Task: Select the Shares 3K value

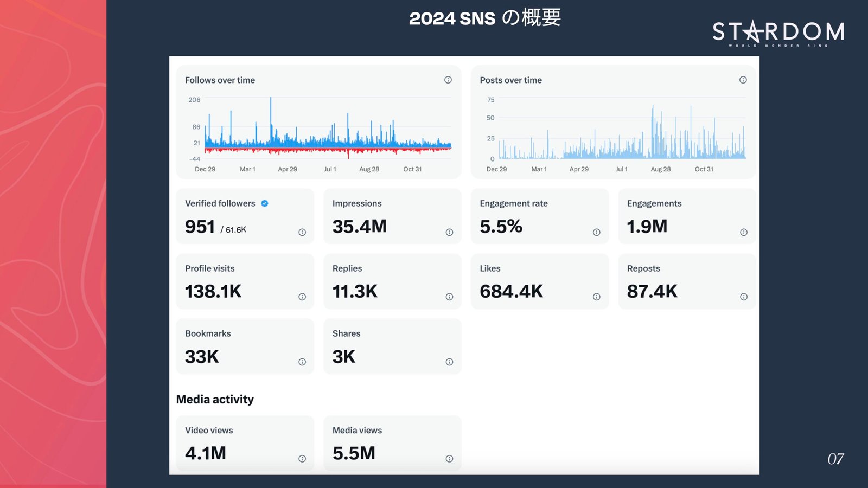Action: [344, 356]
